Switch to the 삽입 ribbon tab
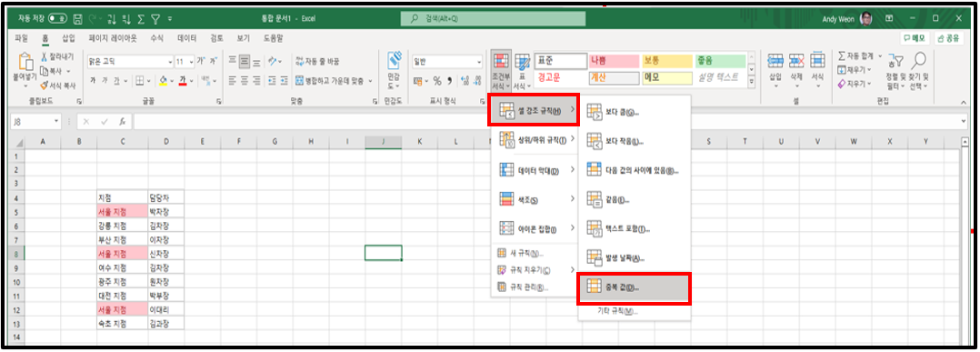 point(68,38)
